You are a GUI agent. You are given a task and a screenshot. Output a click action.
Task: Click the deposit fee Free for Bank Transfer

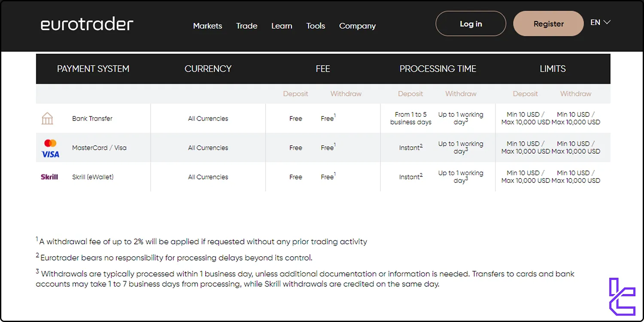(x=296, y=118)
